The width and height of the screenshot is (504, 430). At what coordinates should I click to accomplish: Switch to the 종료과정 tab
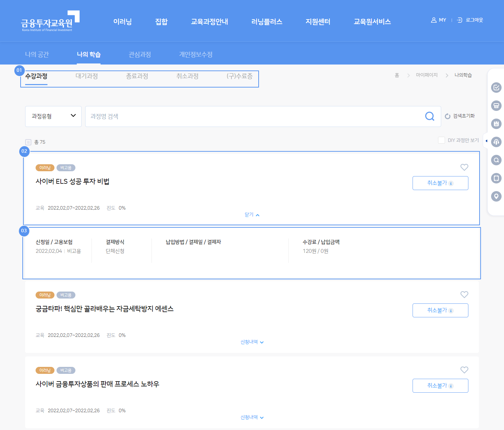pyautogui.click(x=137, y=76)
